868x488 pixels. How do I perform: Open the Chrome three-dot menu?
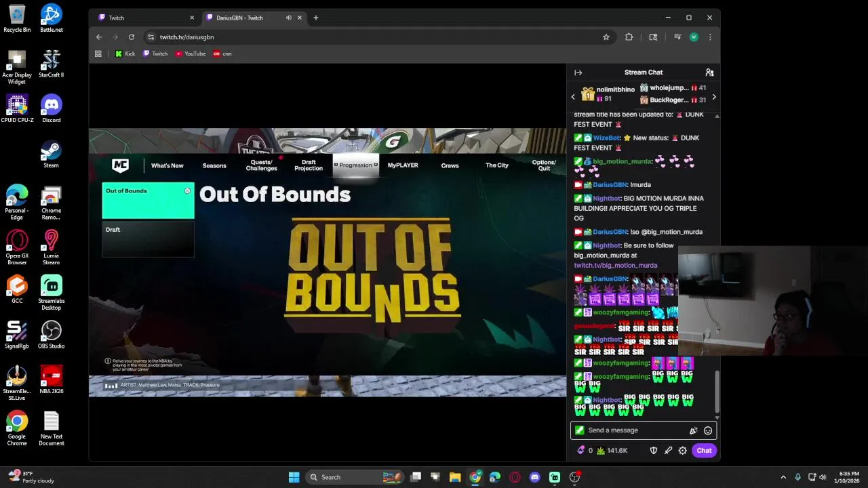point(710,37)
